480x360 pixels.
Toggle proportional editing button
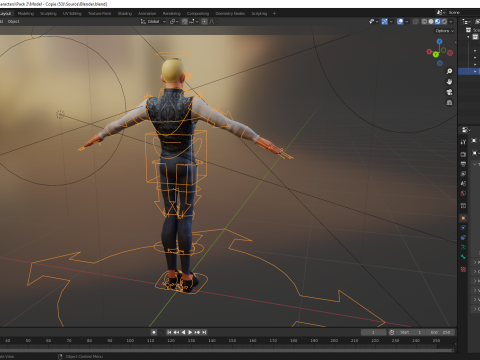coord(204,22)
